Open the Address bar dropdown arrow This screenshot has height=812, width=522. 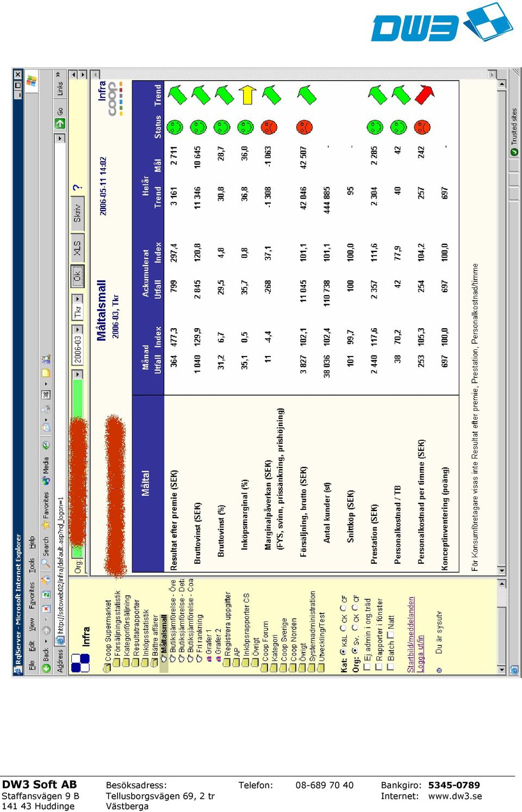click(60, 138)
